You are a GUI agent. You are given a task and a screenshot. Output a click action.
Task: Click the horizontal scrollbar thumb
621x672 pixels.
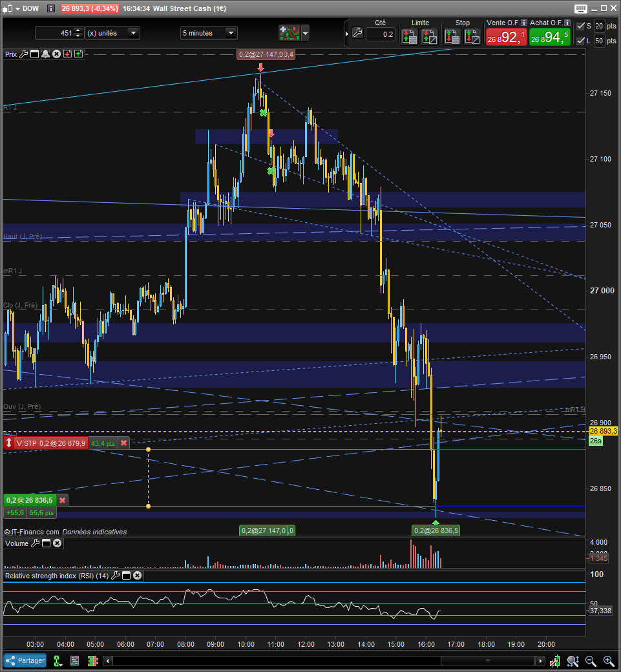point(488,661)
